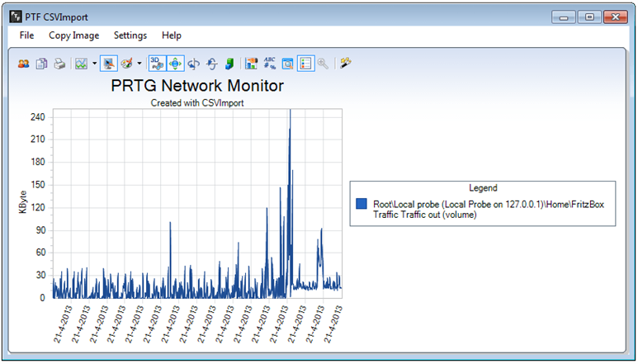Open the chart gallery dropdown arrow
The width and height of the screenshot is (638, 364).
pos(94,64)
